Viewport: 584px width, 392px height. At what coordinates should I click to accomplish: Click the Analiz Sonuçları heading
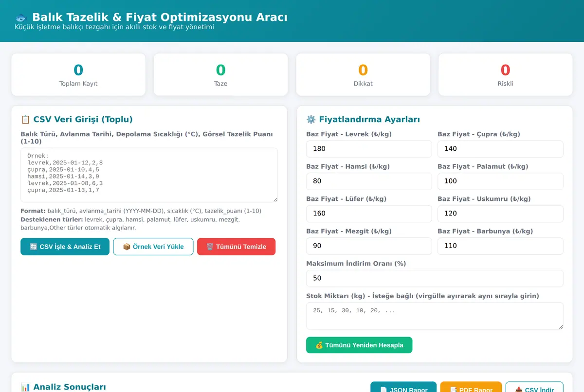click(63, 387)
